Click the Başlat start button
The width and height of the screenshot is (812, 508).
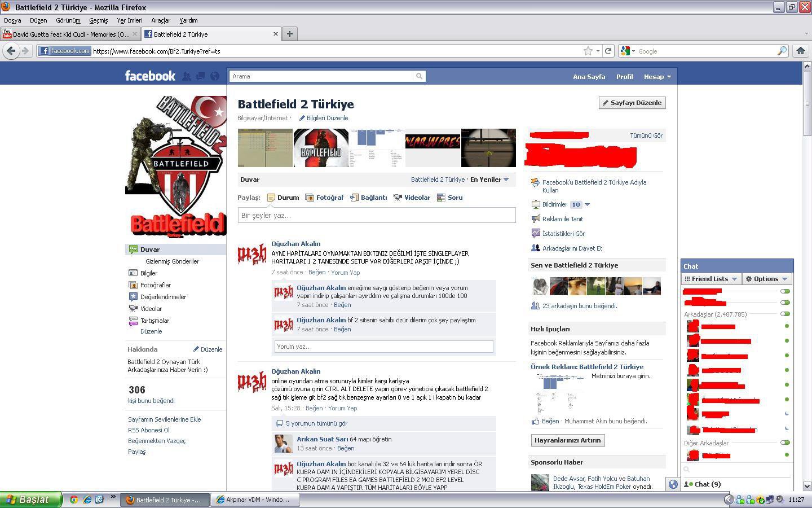click(x=31, y=500)
